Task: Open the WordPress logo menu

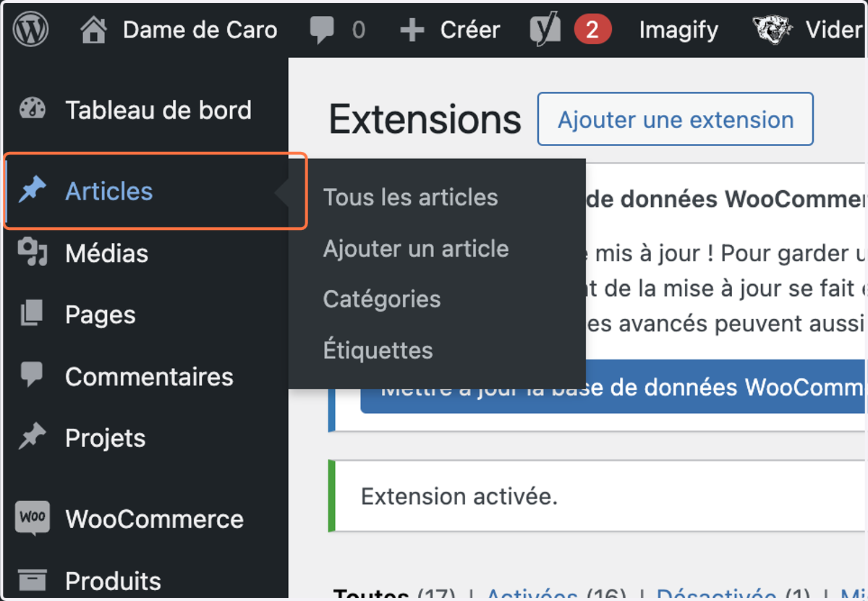Action: pyautogui.click(x=30, y=30)
